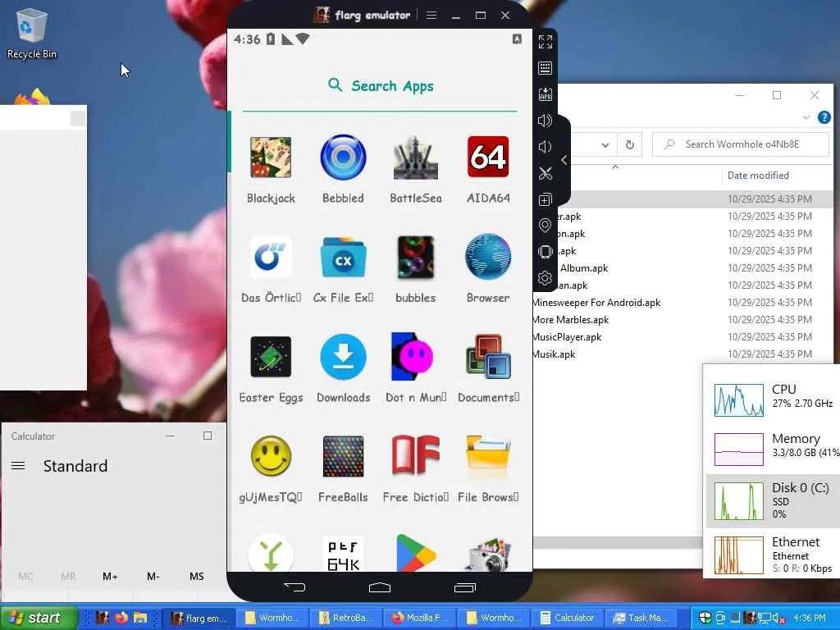Screen dimensions: 840x630
Task: Open the Das Örtliche app
Action: [271, 257]
